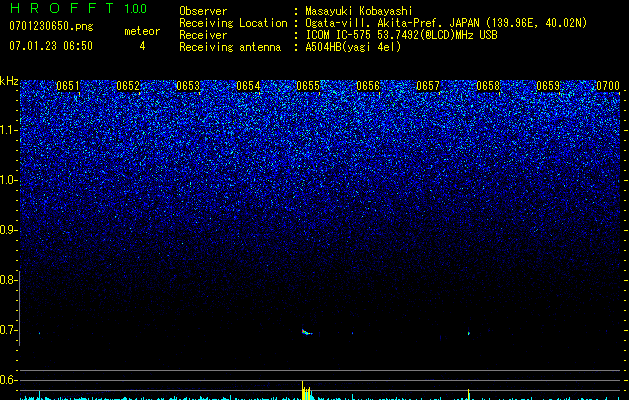Click the small meteor echo before 0658
Screen dimensions: 629x400
469,333
